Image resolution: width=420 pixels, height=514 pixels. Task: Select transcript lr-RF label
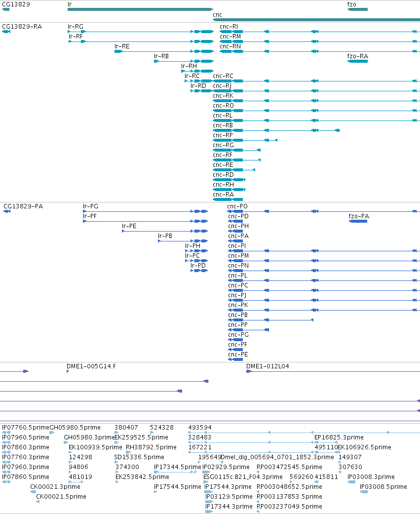(x=76, y=37)
